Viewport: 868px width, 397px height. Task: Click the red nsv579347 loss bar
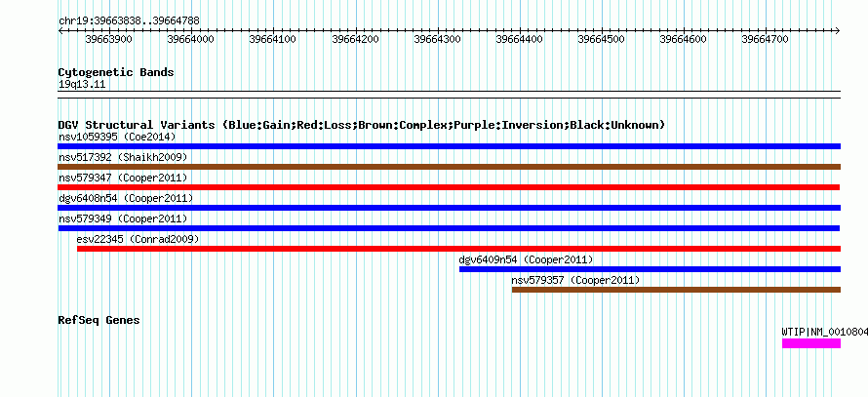(449, 187)
